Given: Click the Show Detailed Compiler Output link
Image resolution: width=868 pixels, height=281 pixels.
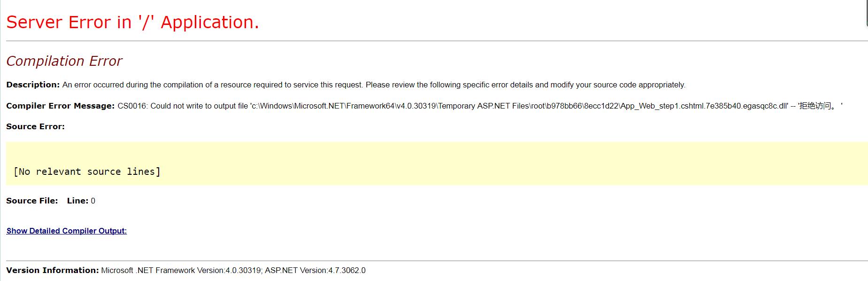Looking at the screenshot, I should [x=66, y=231].
